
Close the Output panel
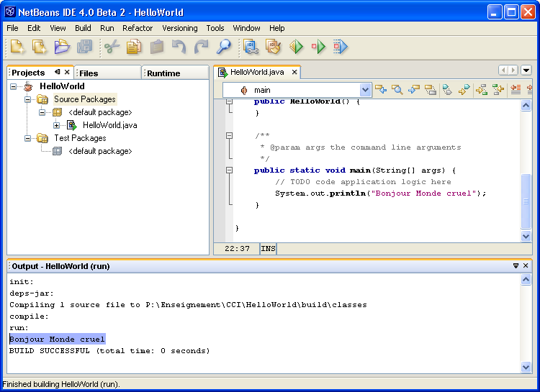[526, 265]
